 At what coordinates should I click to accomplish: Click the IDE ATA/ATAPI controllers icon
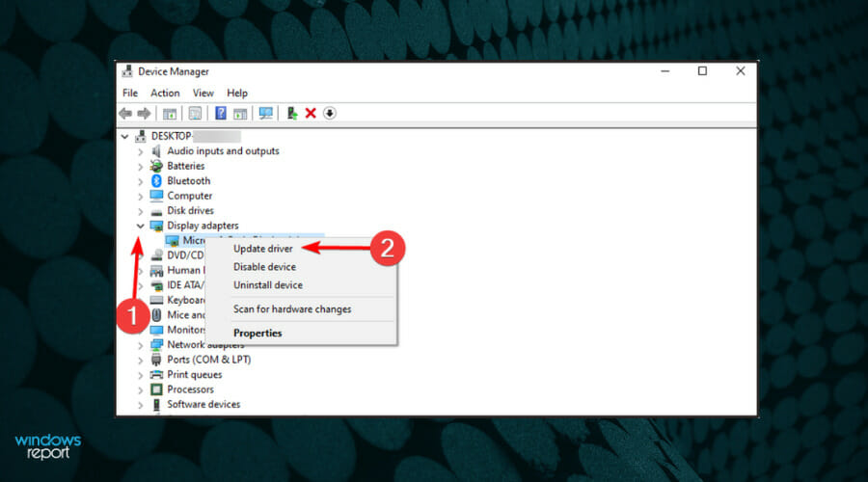(x=156, y=285)
